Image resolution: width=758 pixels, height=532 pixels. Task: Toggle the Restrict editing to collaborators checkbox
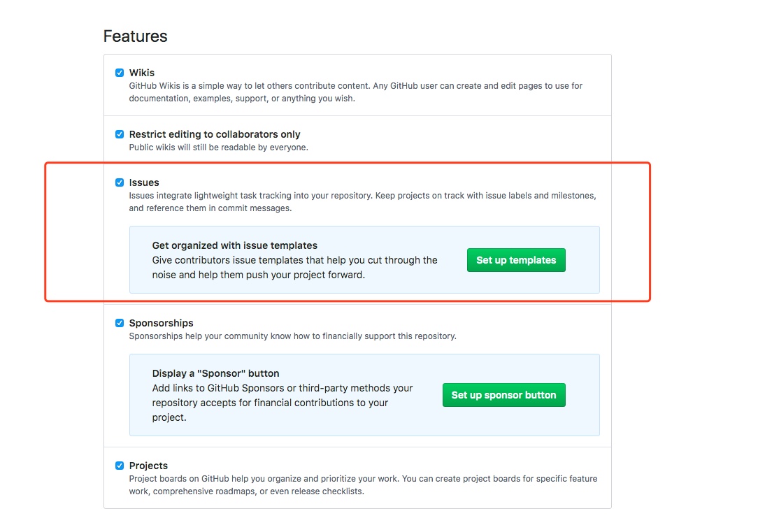[x=120, y=134]
